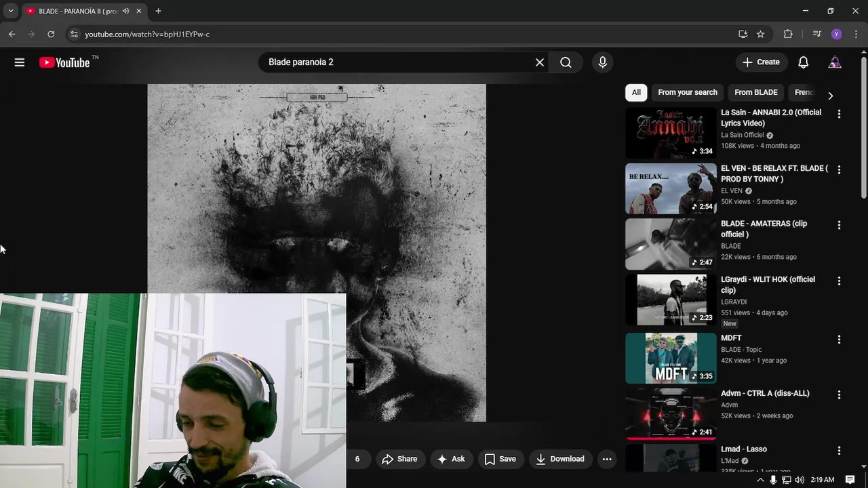Open the YouTube guide hamburger menu
The height and width of the screenshot is (488, 868).
click(x=20, y=62)
